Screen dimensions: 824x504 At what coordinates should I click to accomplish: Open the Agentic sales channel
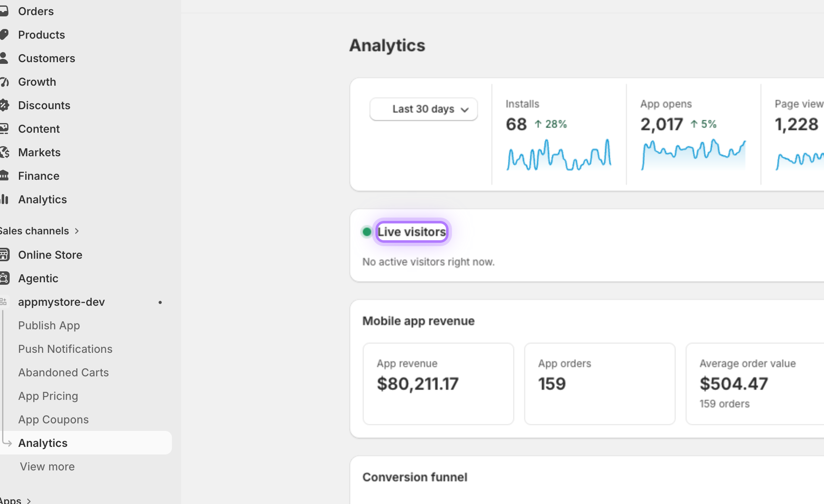(38, 278)
